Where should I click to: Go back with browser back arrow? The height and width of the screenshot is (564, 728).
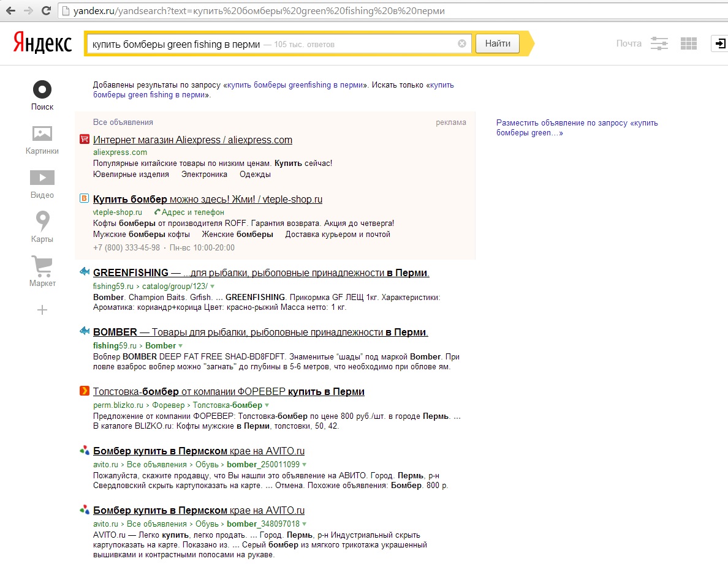[10, 10]
